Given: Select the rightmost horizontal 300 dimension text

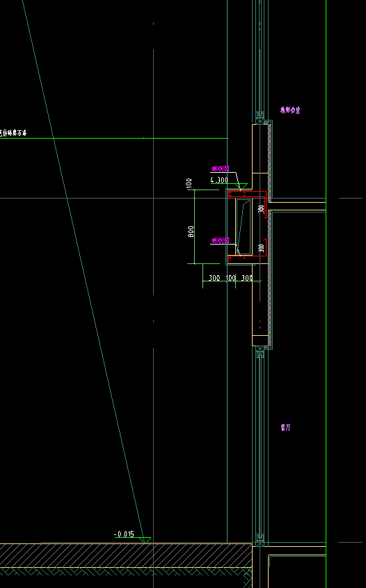Looking at the screenshot, I should pos(247,278).
